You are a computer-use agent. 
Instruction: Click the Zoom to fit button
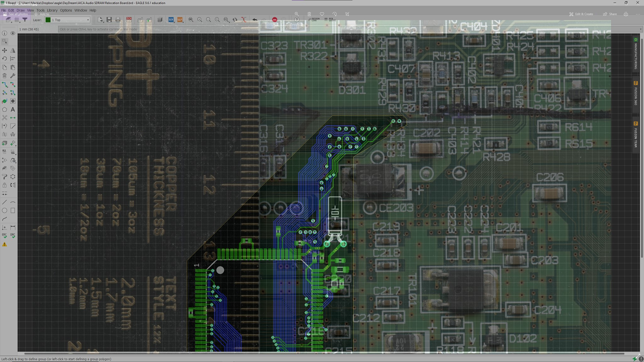tap(191, 20)
